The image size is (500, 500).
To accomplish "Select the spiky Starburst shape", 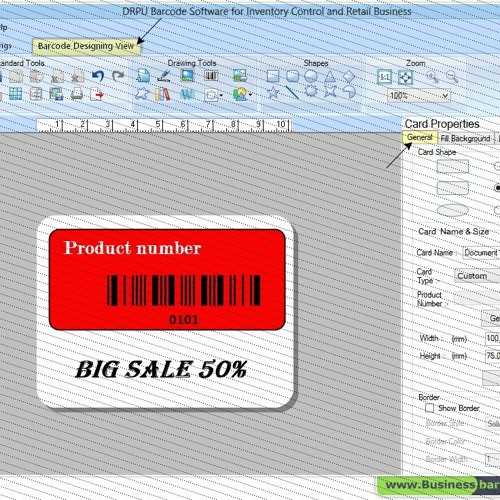I will [311, 91].
